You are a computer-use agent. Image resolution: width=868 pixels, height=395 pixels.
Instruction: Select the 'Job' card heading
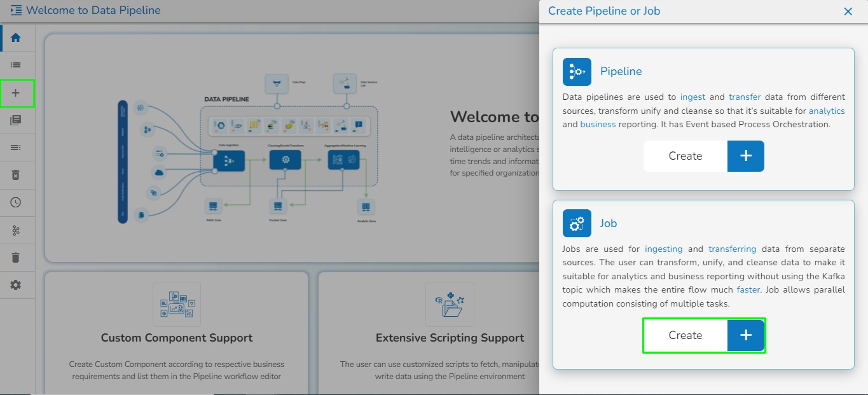tap(609, 223)
